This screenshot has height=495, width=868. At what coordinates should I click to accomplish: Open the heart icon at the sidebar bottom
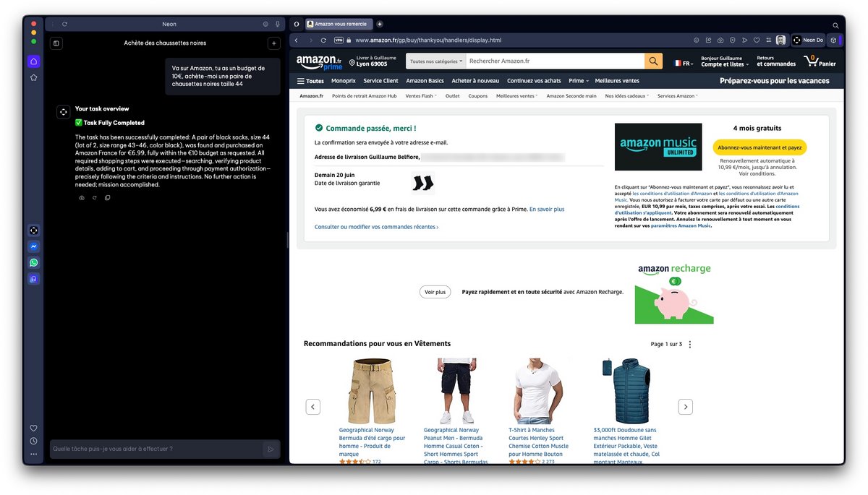33,428
